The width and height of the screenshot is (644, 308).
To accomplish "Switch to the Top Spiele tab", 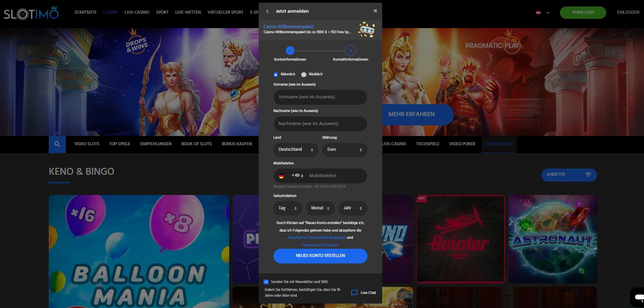I will point(120,144).
